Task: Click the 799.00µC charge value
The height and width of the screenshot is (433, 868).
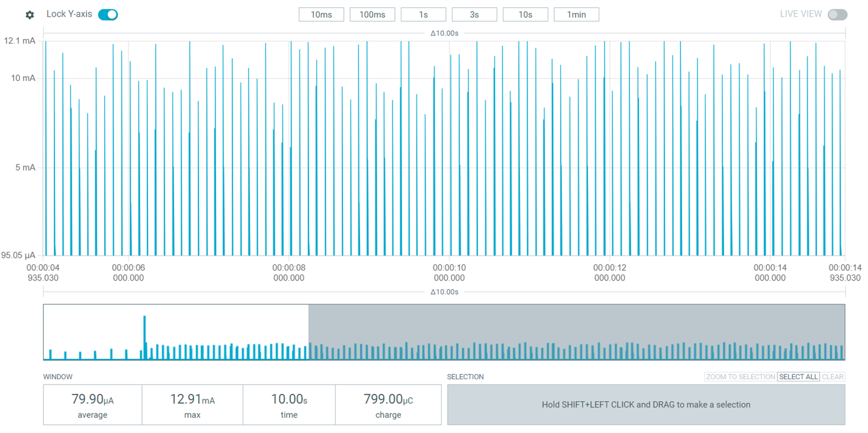Action: (388, 404)
